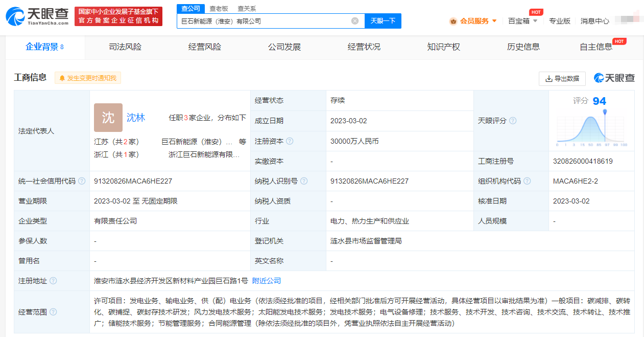644x337 pixels.
Task: Click the 天眼查 logo beside export button
Action: tap(614, 78)
